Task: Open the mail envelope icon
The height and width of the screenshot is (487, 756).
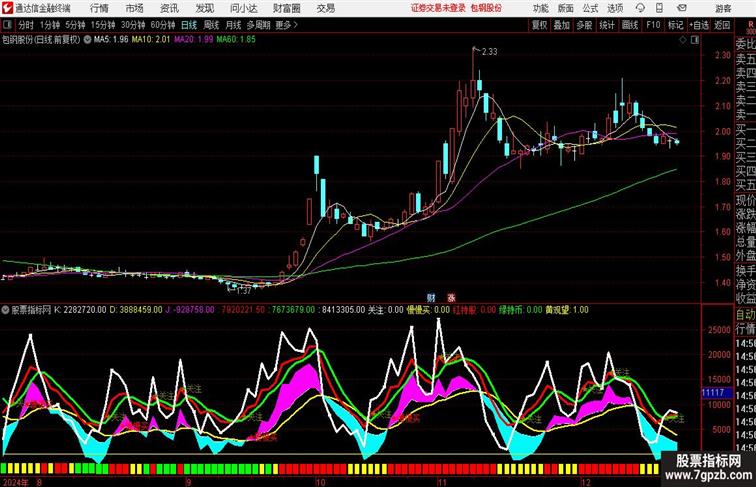Action: coord(681,8)
